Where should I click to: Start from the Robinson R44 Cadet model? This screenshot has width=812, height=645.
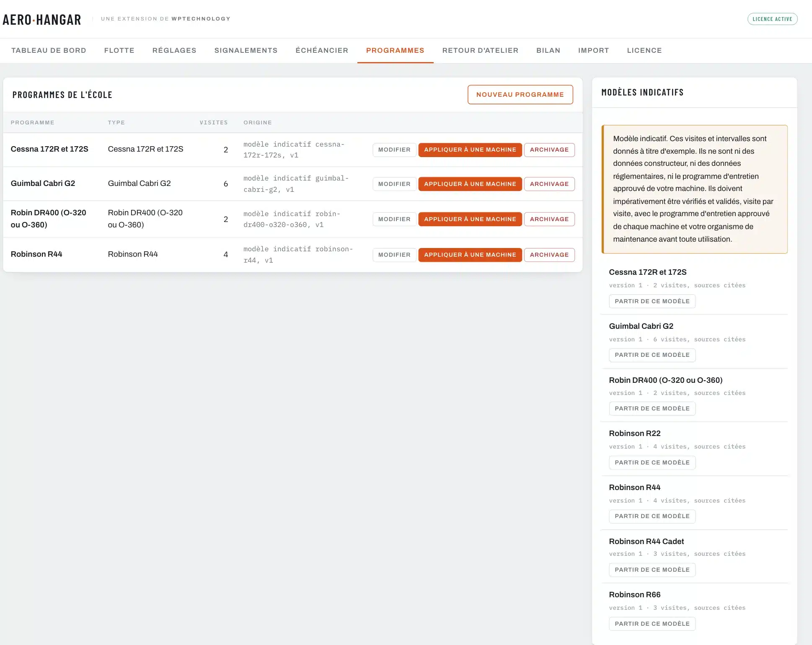[652, 570]
